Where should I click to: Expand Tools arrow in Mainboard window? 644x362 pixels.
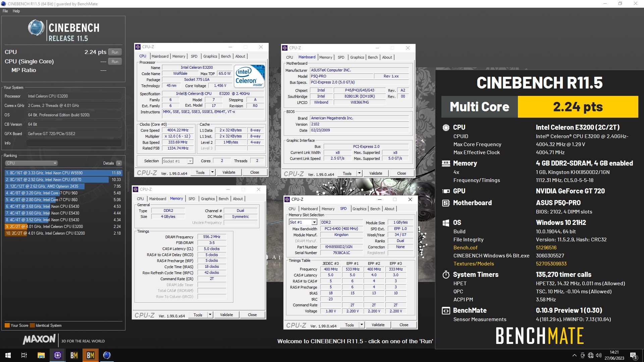click(359, 173)
